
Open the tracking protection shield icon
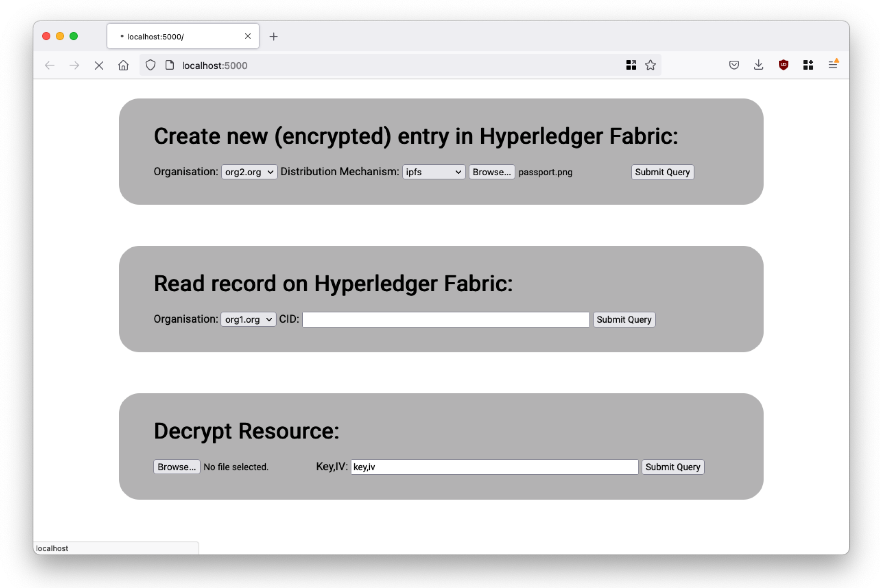point(150,65)
